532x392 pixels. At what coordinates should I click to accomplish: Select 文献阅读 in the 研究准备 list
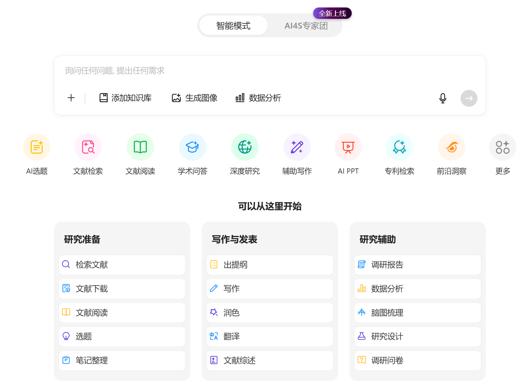point(122,312)
